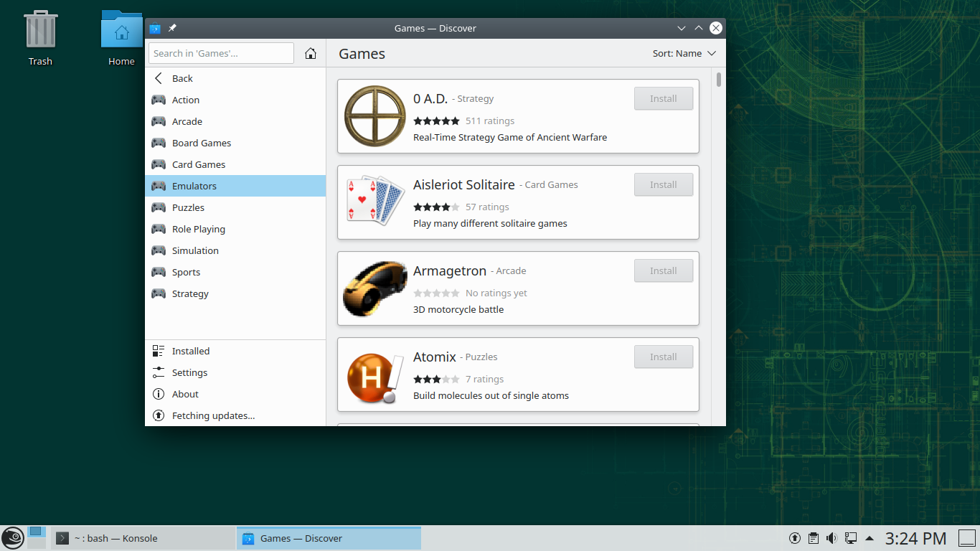
Task: Open the Sort: Name dropdown
Action: point(684,53)
